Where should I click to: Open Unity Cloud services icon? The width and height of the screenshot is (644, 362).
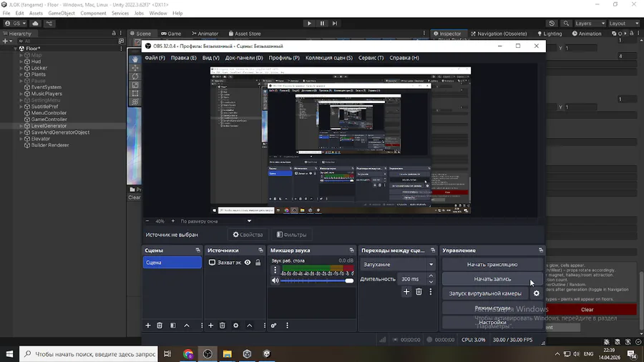[35, 24]
